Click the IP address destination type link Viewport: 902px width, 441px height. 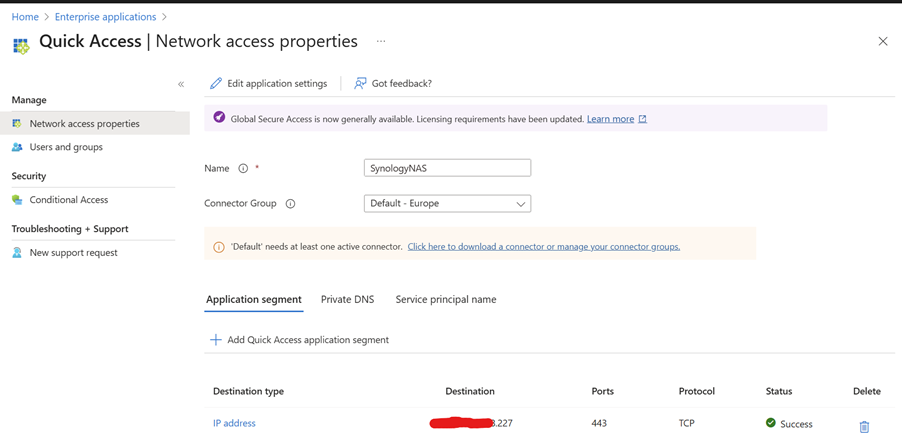click(x=234, y=423)
